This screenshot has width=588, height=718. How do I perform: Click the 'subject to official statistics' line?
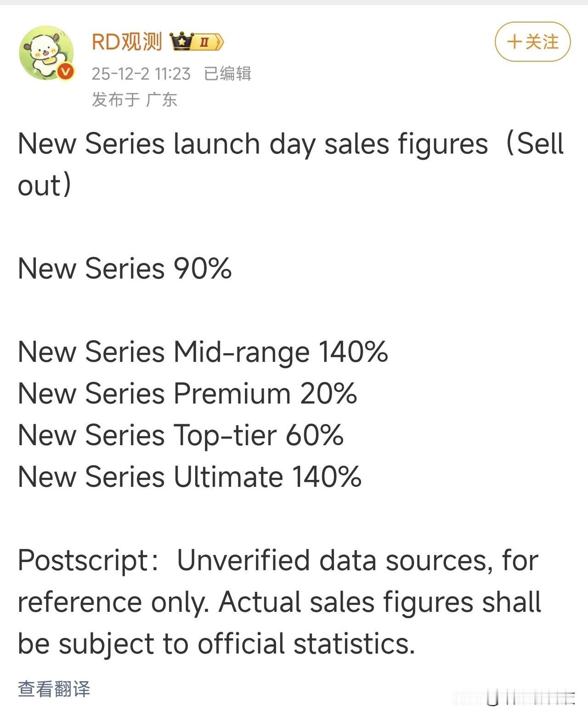point(216,644)
